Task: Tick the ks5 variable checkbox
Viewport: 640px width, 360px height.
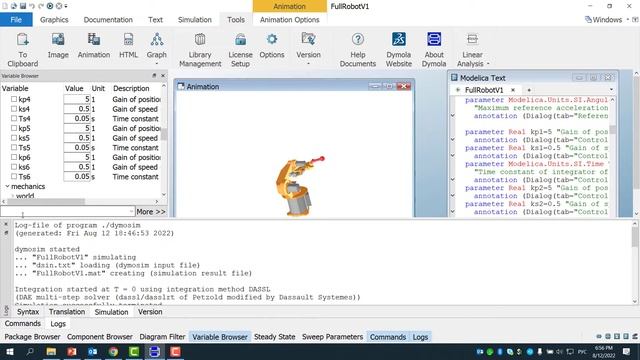Action: point(14,138)
